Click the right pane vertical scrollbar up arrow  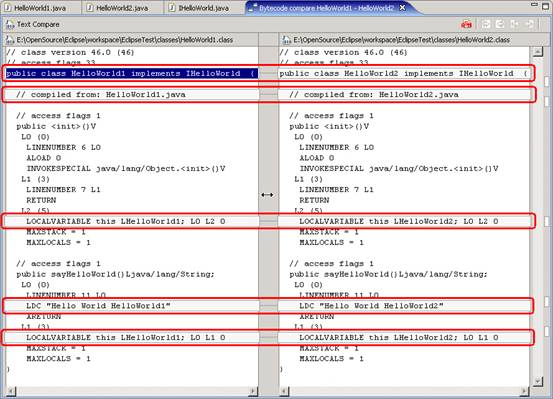point(537,52)
